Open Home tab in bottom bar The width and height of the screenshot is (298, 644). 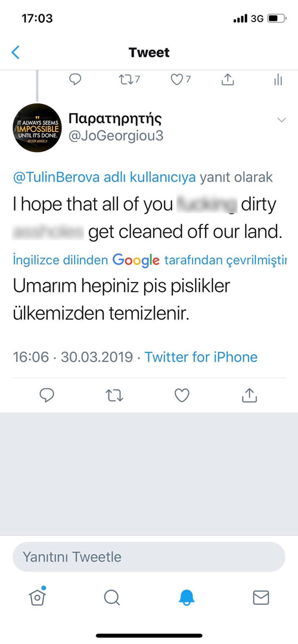37,596
